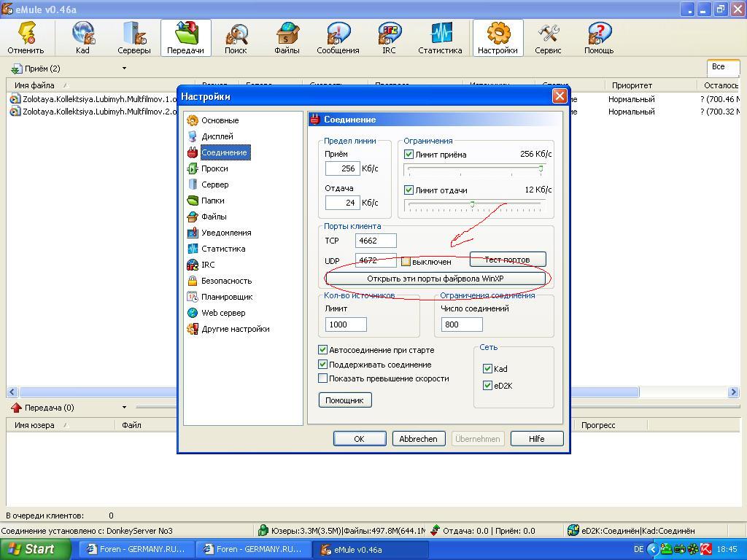Click the DE language indicator in tray
This screenshot has height=560, width=747.
[x=638, y=549]
